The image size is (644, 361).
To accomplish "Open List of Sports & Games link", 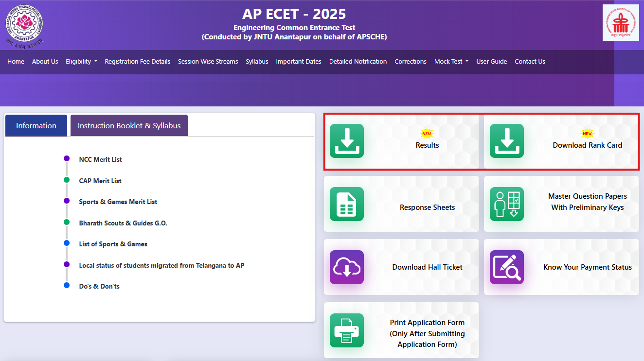I will [113, 244].
